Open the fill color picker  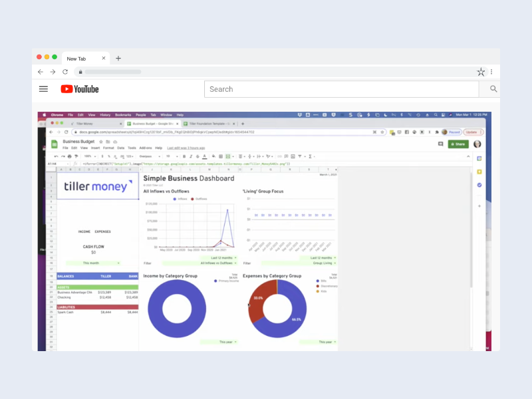coord(213,156)
